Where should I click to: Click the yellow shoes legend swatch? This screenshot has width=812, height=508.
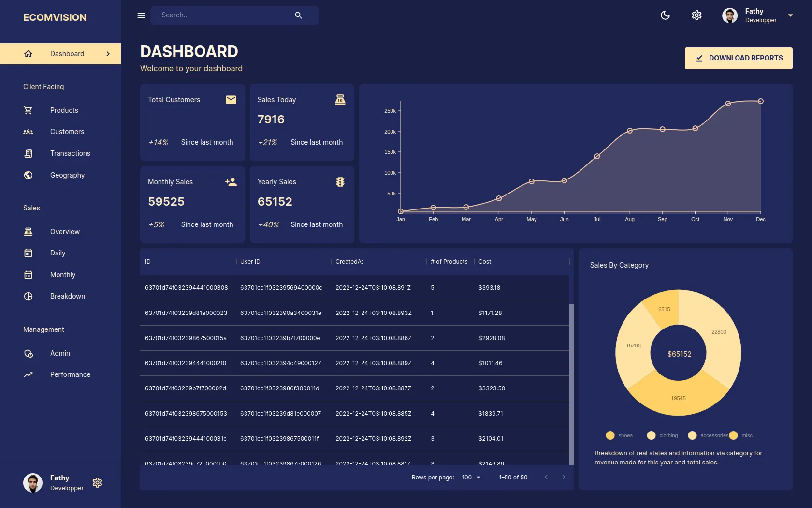pos(609,435)
